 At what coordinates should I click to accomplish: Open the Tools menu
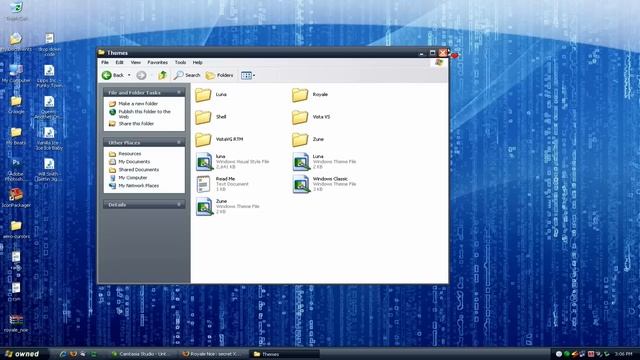(x=180, y=62)
